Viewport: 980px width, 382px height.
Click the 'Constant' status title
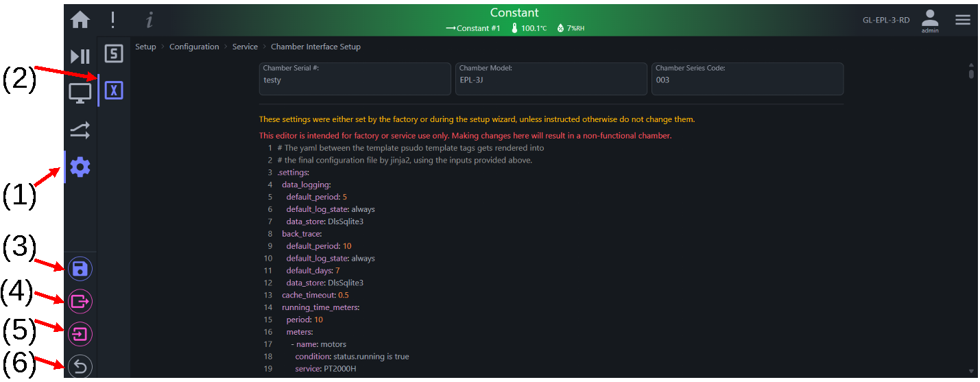514,12
